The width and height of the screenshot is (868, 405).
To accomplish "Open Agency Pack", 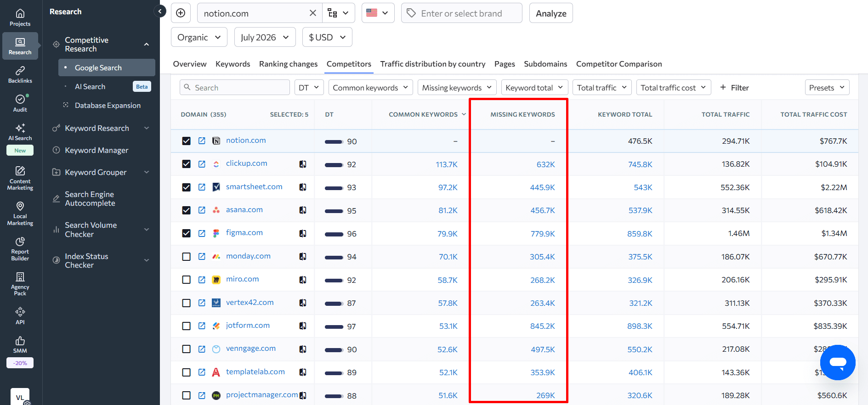I will coord(20,284).
